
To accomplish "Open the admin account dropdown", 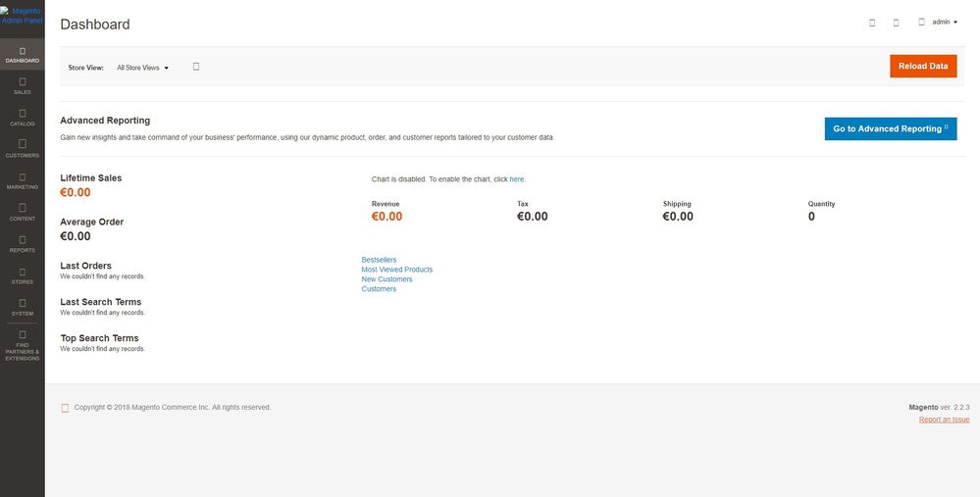I will pyautogui.click(x=939, y=22).
